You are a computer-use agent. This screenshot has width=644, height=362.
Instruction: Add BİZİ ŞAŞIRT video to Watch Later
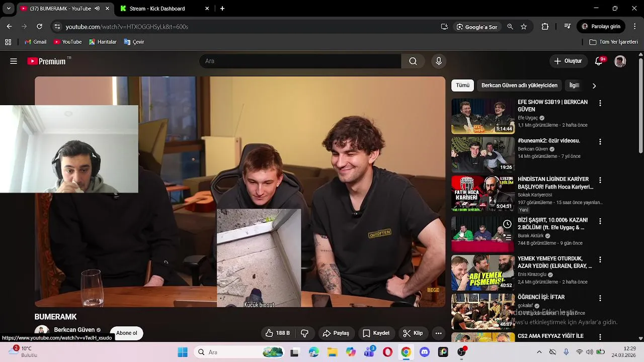(x=507, y=224)
